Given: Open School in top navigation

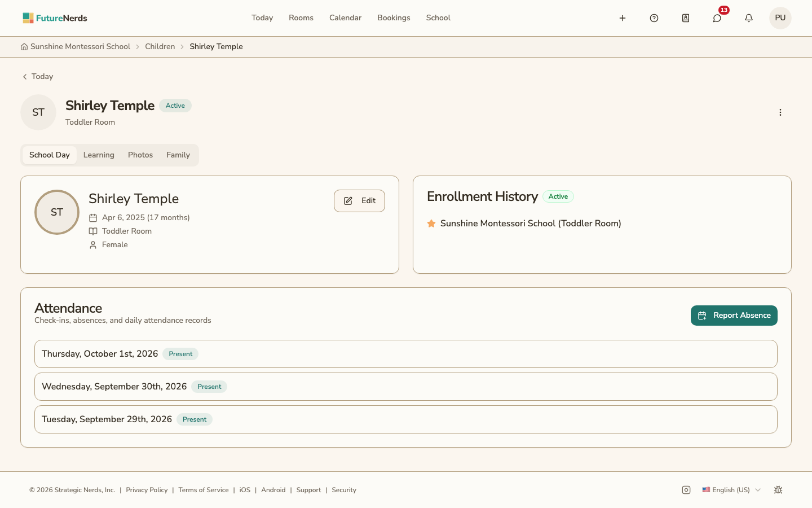Looking at the screenshot, I should [438, 18].
